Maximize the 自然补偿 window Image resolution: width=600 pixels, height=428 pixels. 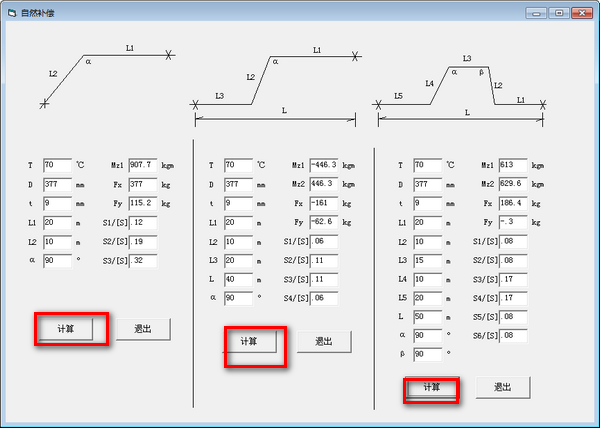click(x=559, y=13)
